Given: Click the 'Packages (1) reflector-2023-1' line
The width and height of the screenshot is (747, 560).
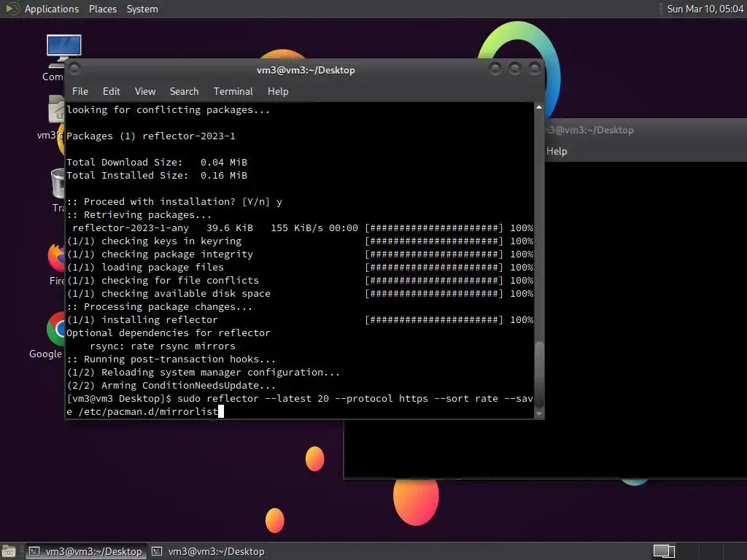Looking at the screenshot, I should coord(150,136).
